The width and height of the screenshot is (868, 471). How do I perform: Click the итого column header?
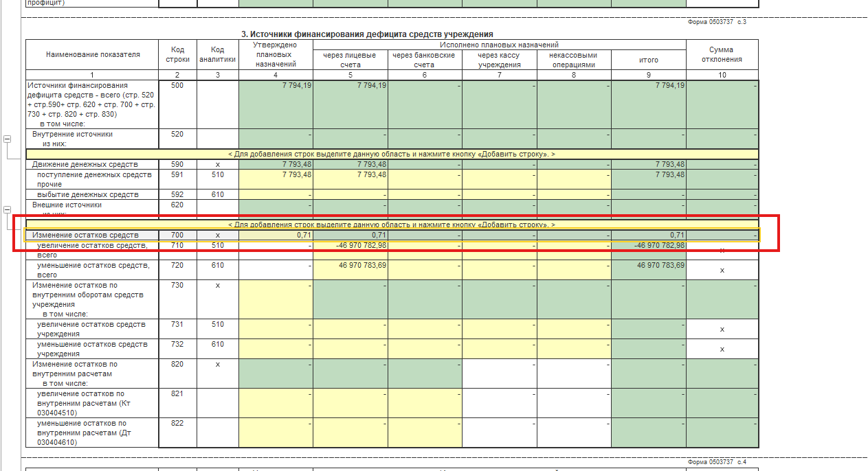coord(649,60)
